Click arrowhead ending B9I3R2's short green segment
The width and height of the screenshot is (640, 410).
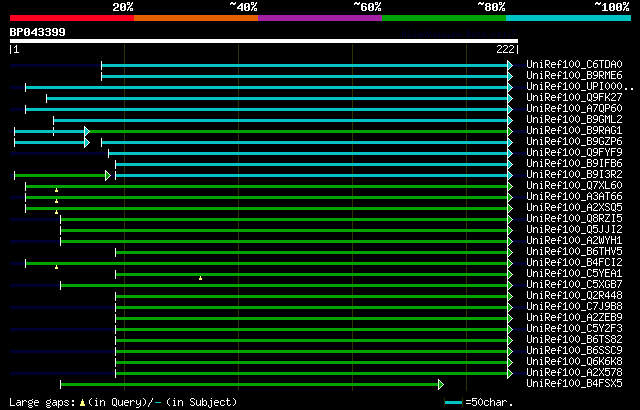pyautogui.click(x=108, y=175)
